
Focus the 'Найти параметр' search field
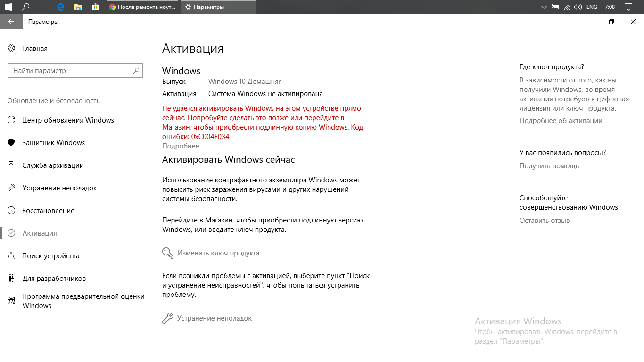coord(75,71)
